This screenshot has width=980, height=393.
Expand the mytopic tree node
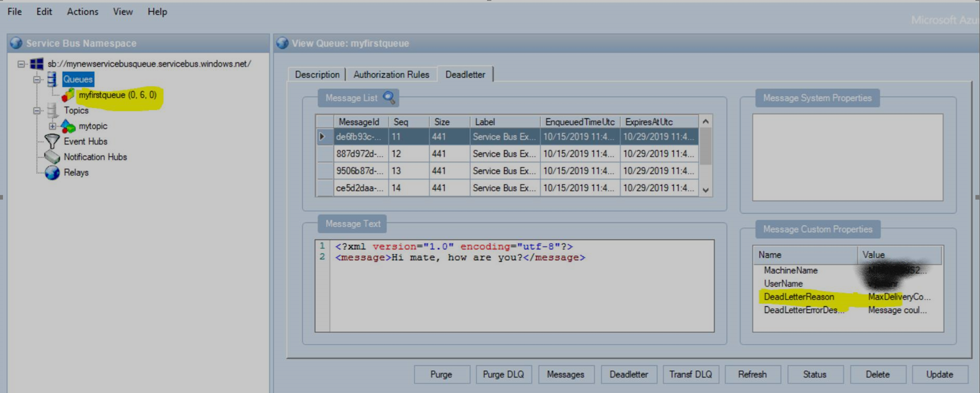click(x=52, y=126)
